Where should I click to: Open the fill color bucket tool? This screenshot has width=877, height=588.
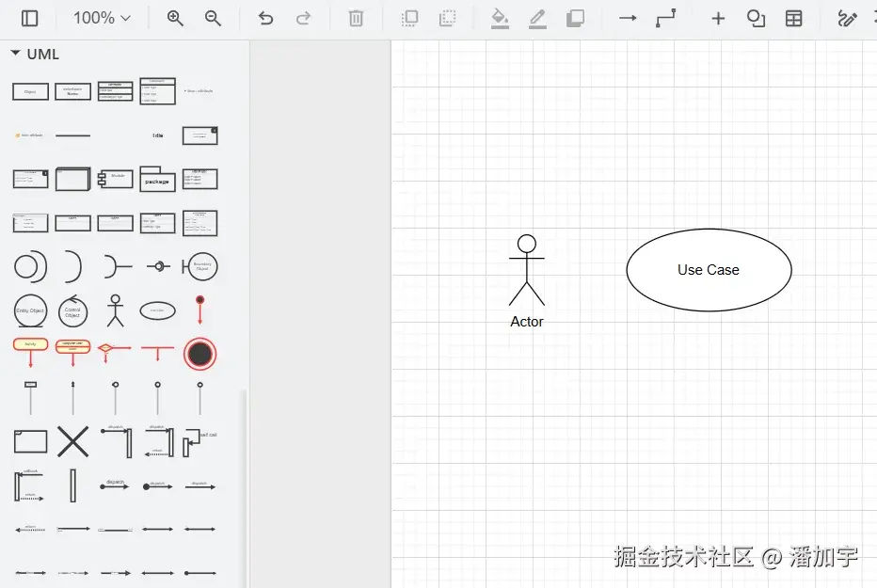coord(500,19)
